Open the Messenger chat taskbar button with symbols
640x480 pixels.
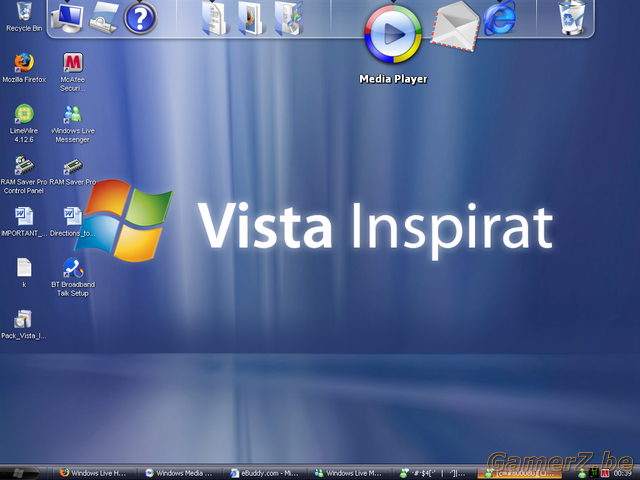(x=435, y=473)
